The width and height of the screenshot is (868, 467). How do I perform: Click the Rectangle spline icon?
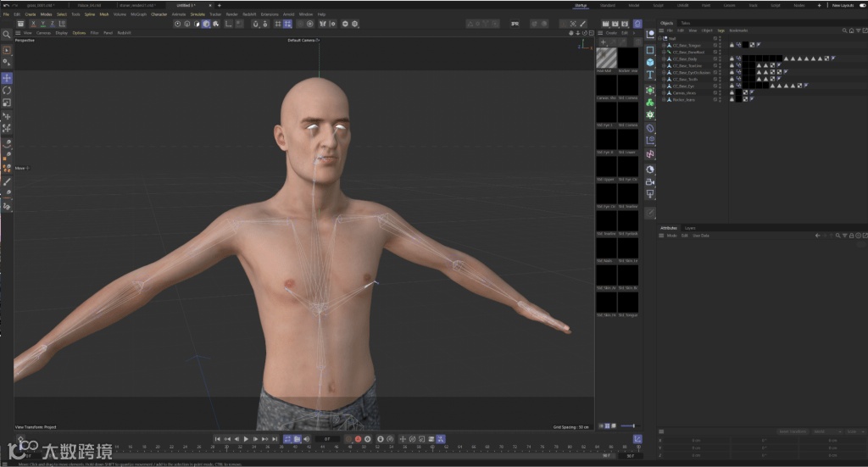pos(650,50)
